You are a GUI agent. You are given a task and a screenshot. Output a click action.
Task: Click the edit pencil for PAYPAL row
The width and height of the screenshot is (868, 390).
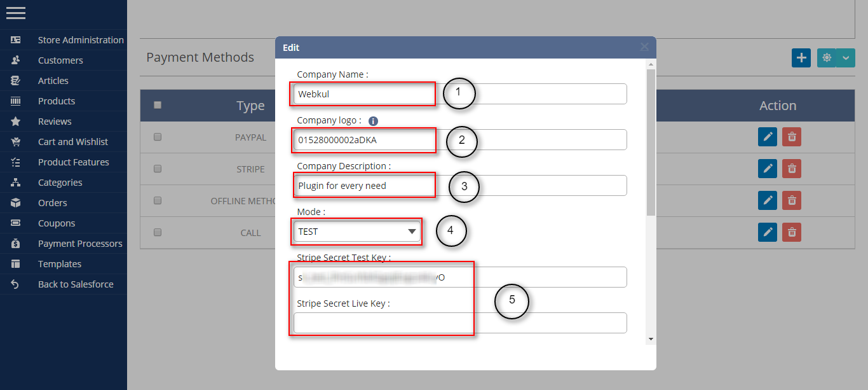768,137
